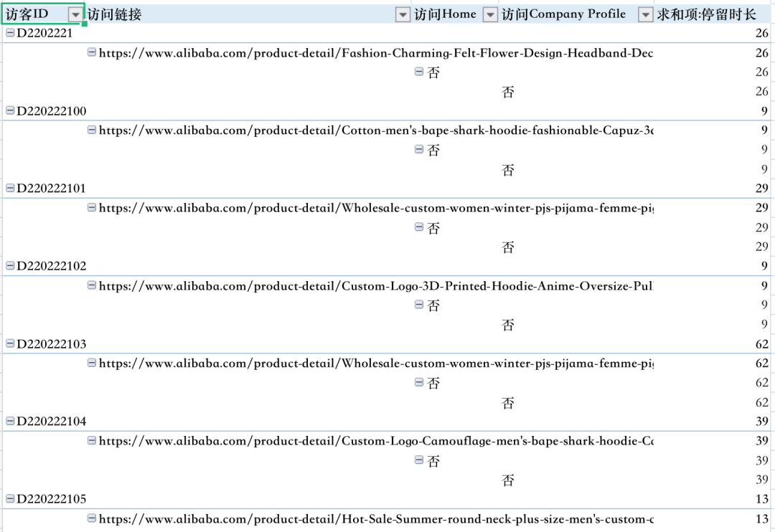Select the cell reading D220222103

pos(52,343)
